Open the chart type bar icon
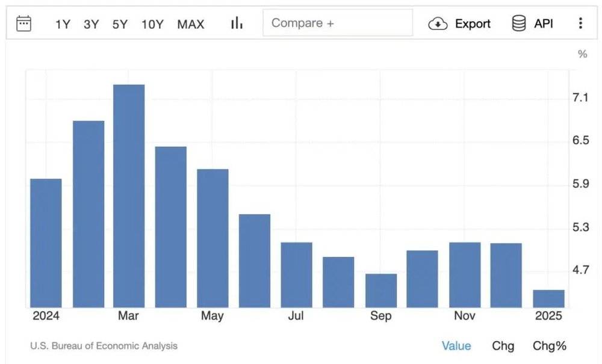The height and width of the screenshot is (364, 602). coord(237,23)
